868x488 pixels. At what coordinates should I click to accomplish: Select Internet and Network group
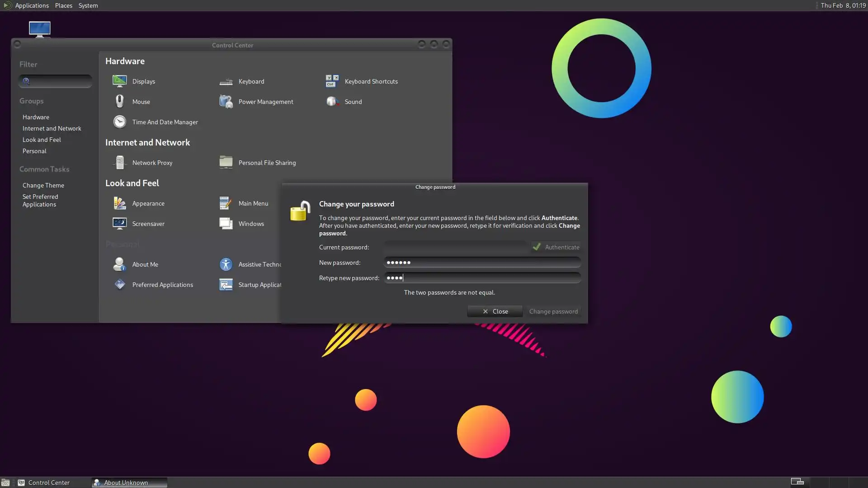[x=52, y=128]
